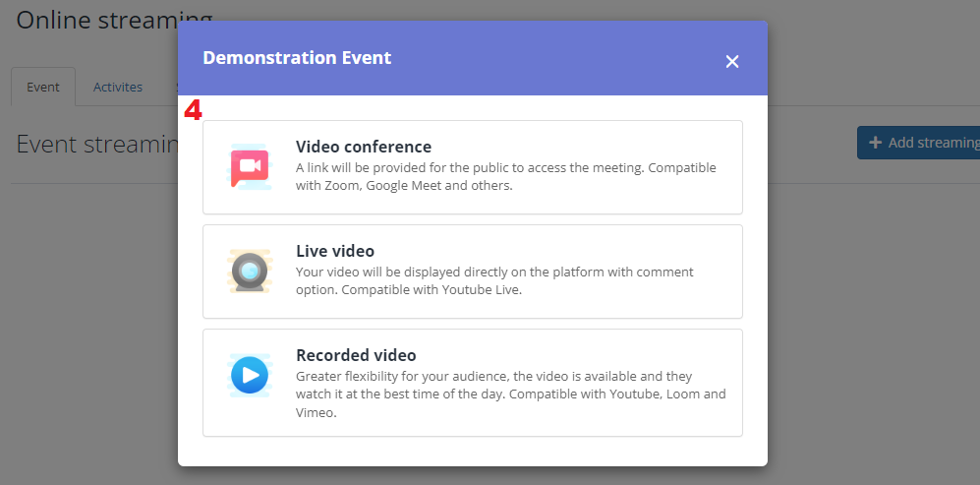Click the pink video conference camera icon
The width and height of the screenshot is (980, 485).
(x=250, y=167)
